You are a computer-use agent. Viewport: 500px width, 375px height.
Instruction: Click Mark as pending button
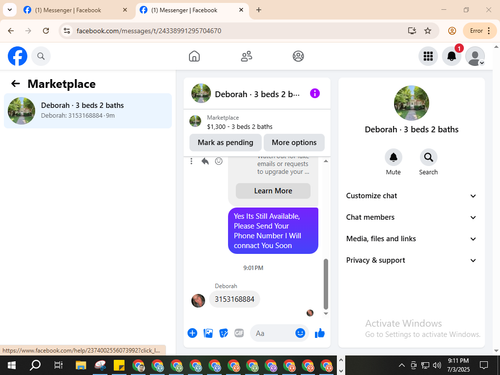225,142
